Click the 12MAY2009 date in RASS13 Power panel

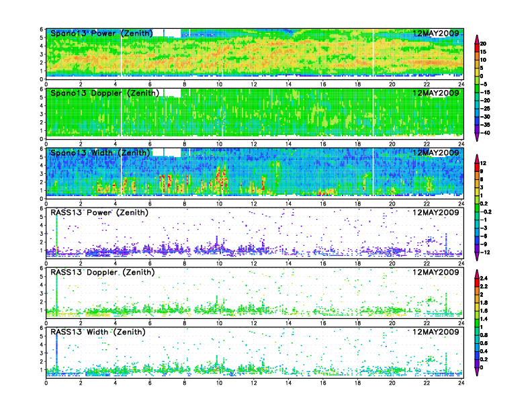436,213
